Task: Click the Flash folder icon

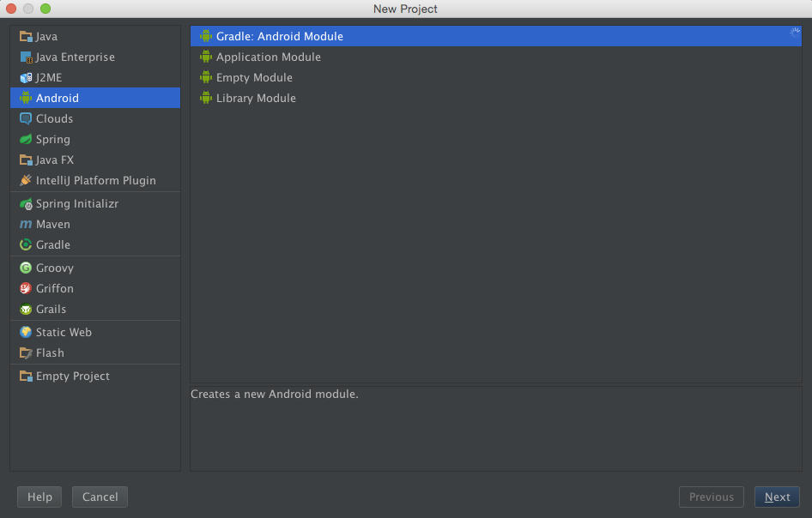Action: (x=26, y=353)
